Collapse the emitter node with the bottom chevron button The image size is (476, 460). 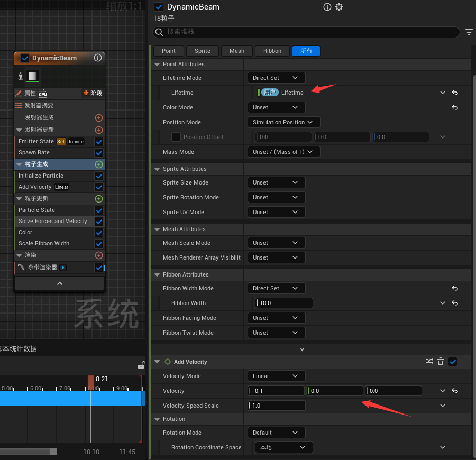[59, 283]
